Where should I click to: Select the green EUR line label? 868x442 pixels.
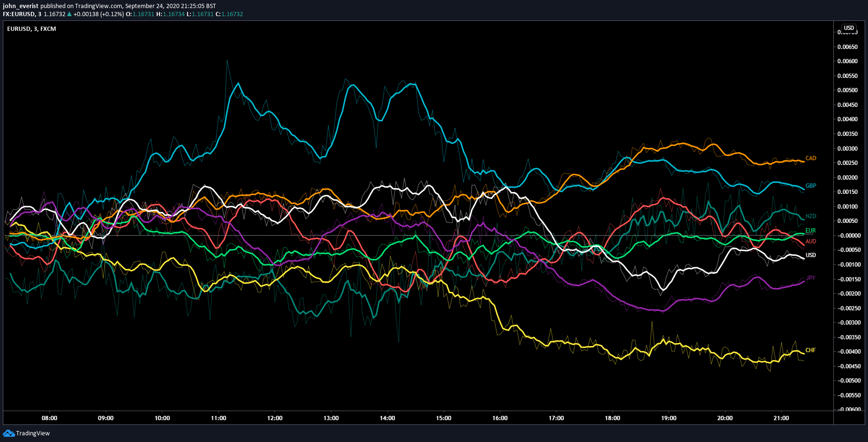[811, 231]
